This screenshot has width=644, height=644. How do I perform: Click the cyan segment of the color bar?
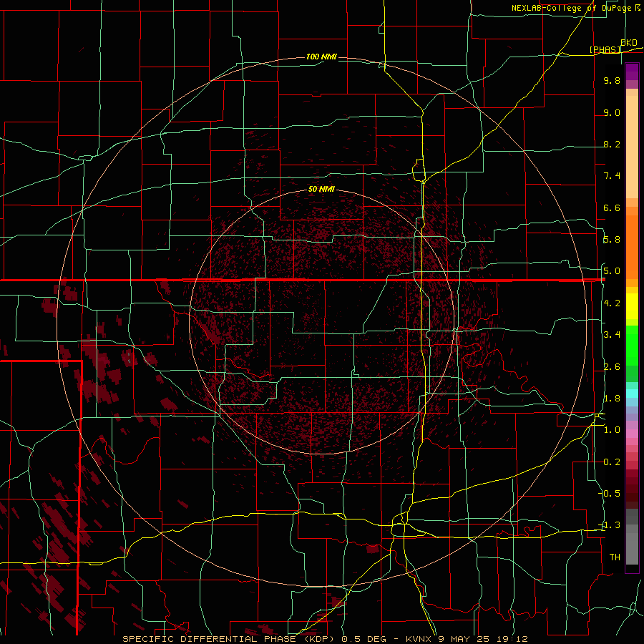632,394
